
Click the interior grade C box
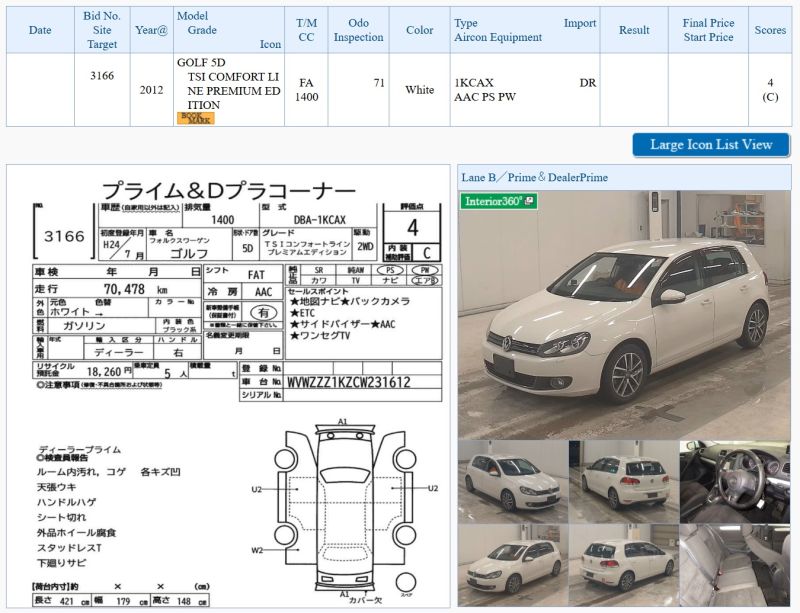point(427,253)
